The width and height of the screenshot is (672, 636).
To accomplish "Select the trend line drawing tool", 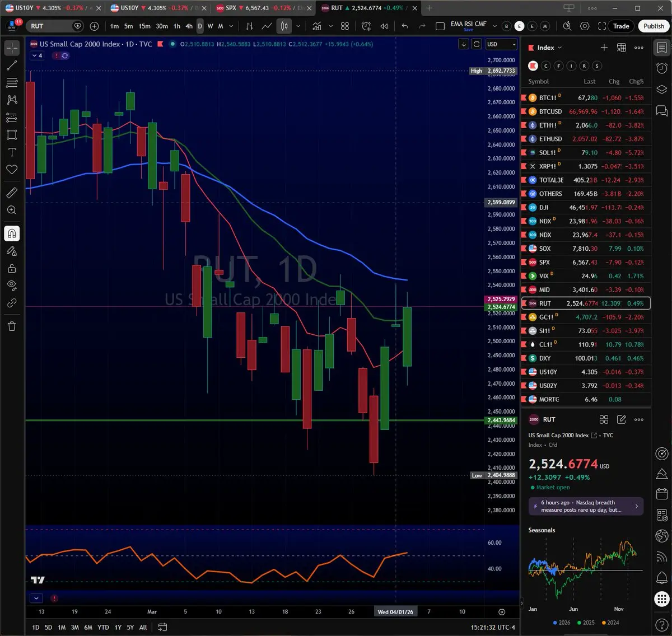I will point(12,66).
